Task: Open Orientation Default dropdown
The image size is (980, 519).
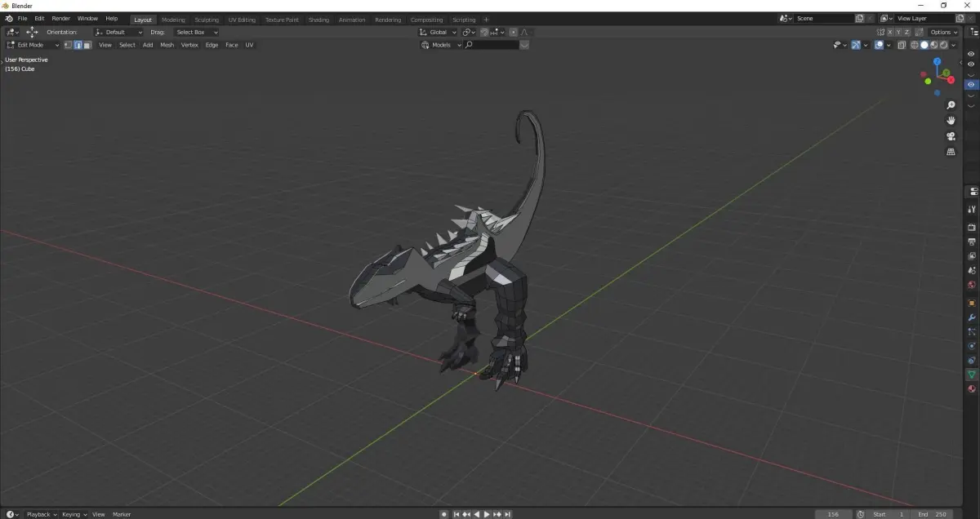Action: point(118,32)
